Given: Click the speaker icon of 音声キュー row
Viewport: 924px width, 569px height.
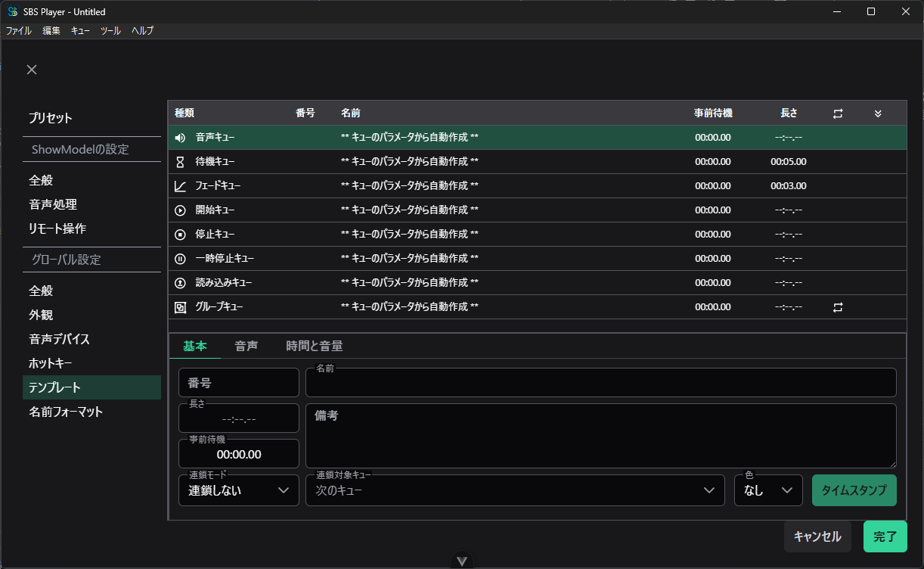Looking at the screenshot, I should tap(180, 138).
